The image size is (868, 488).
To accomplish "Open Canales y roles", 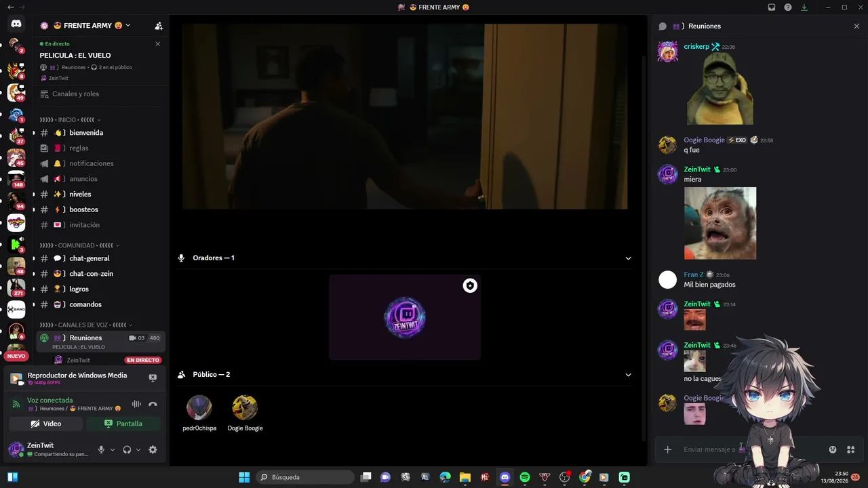I will pos(101,94).
